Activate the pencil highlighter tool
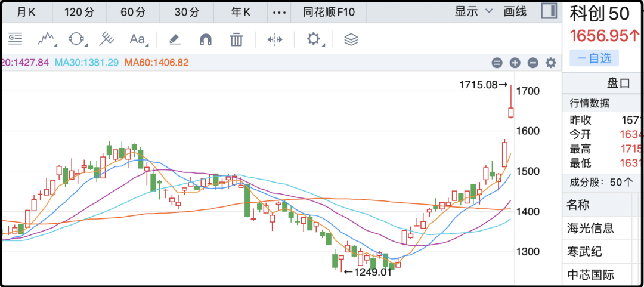This screenshot has width=644, height=287. [175, 39]
